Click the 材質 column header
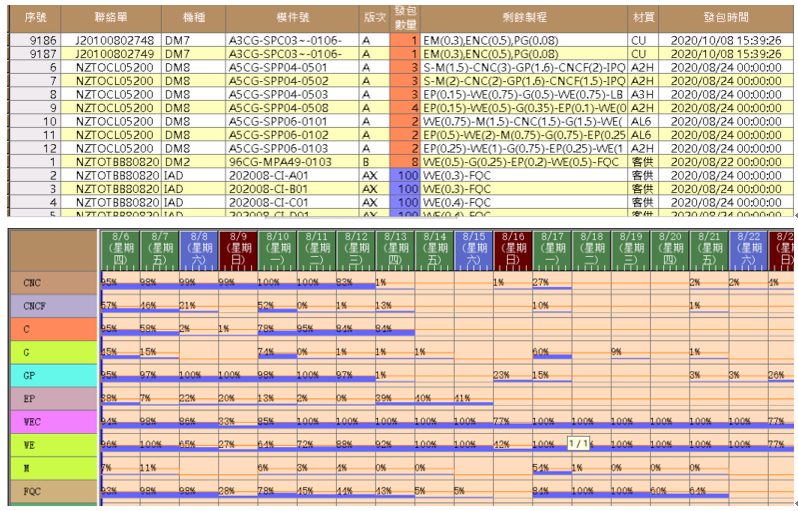The image size is (798, 511). point(643,18)
